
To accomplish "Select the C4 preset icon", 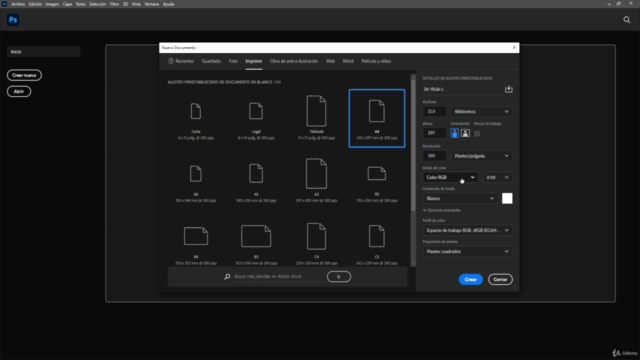I will tap(316, 236).
